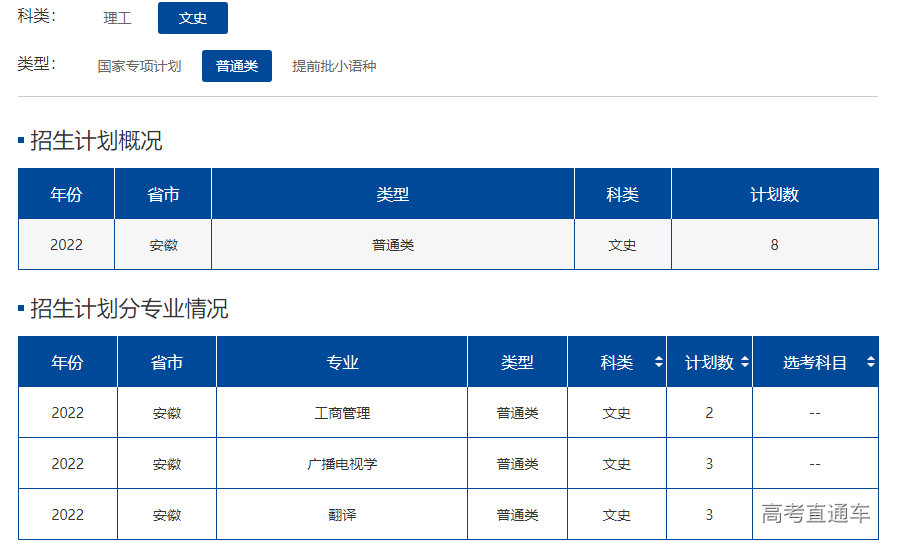Viewport: 899px width, 553px height.
Task: Click the 招生计划概况 section heading
Action: tap(96, 141)
